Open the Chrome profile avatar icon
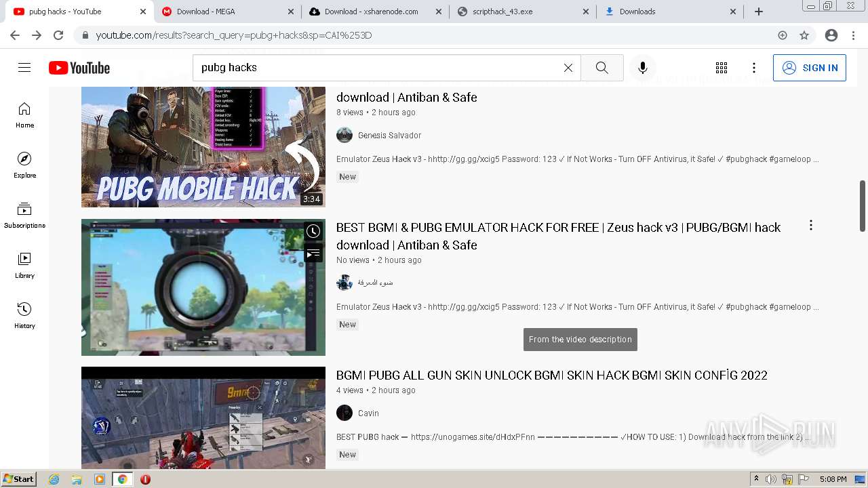868x488 pixels. point(831,35)
